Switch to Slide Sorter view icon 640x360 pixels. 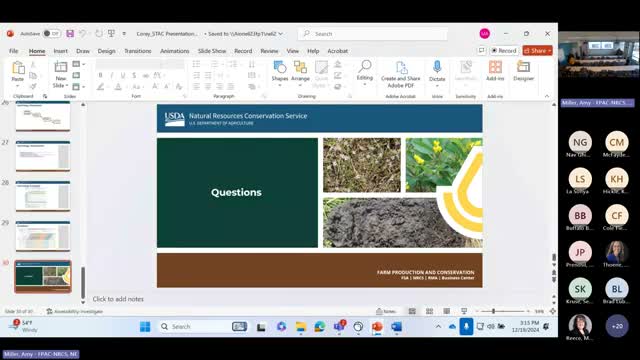point(429,311)
